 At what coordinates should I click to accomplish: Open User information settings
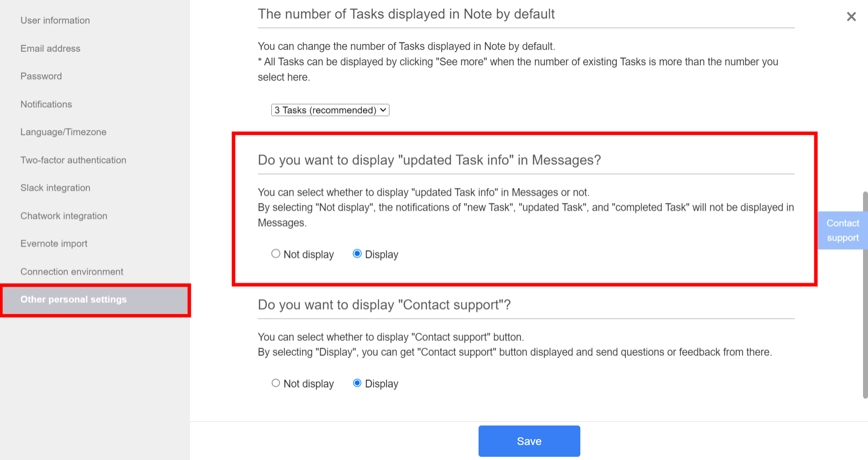point(55,20)
